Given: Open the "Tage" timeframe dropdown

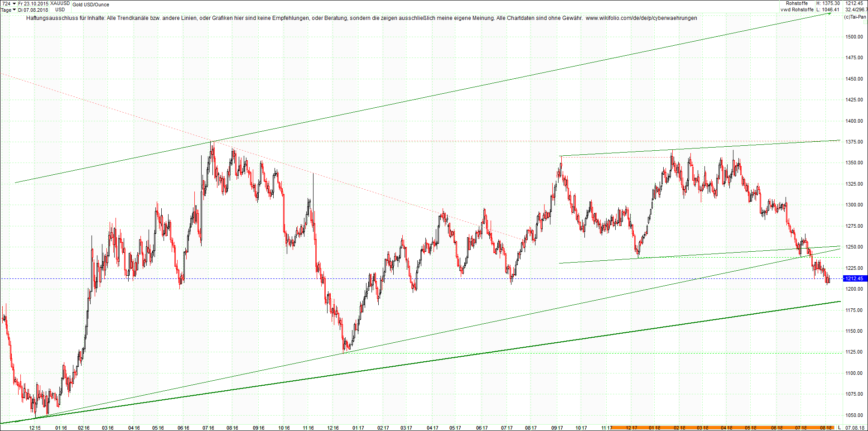Looking at the screenshot, I should pos(6,10).
